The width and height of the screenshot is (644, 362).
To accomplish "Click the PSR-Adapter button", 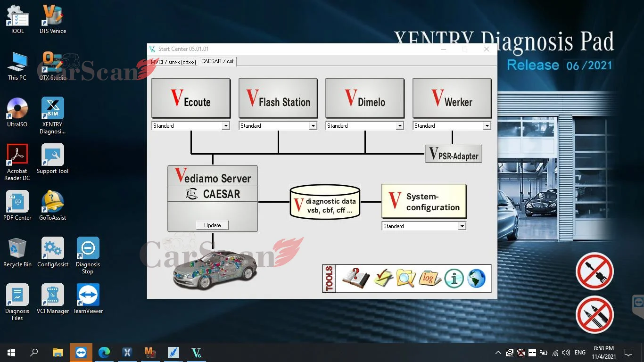I will pos(454,154).
